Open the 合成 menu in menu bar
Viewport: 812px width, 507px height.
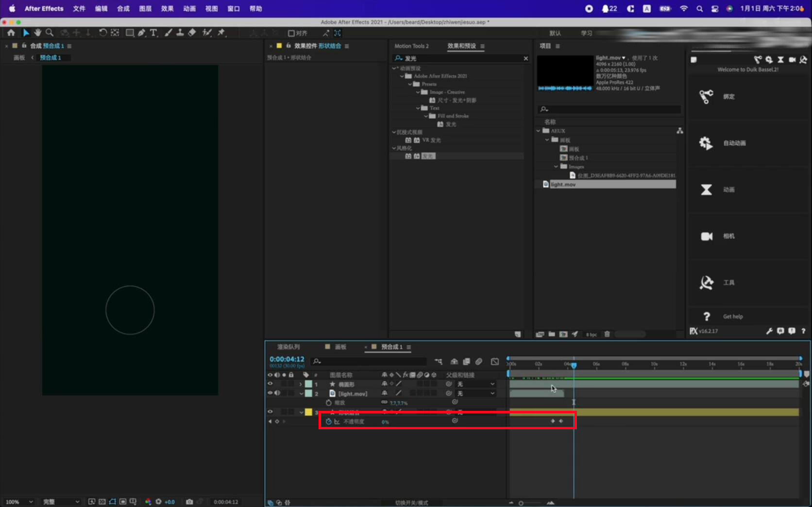coord(123,9)
